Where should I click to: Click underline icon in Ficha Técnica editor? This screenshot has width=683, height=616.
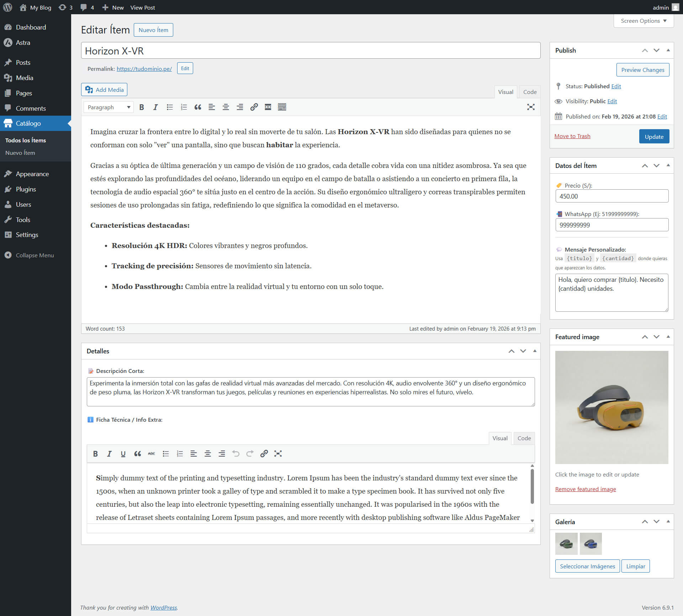[123, 454]
